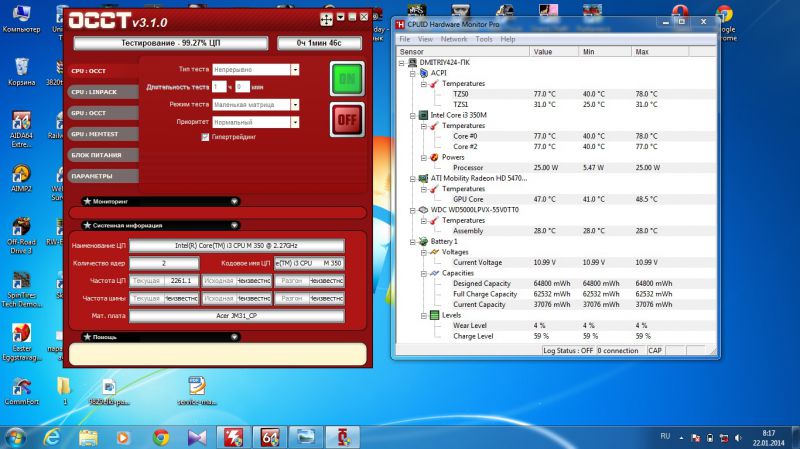Open the Windows Start menu
Screen dimensions: 800x449
pyautogui.click(x=15, y=438)
